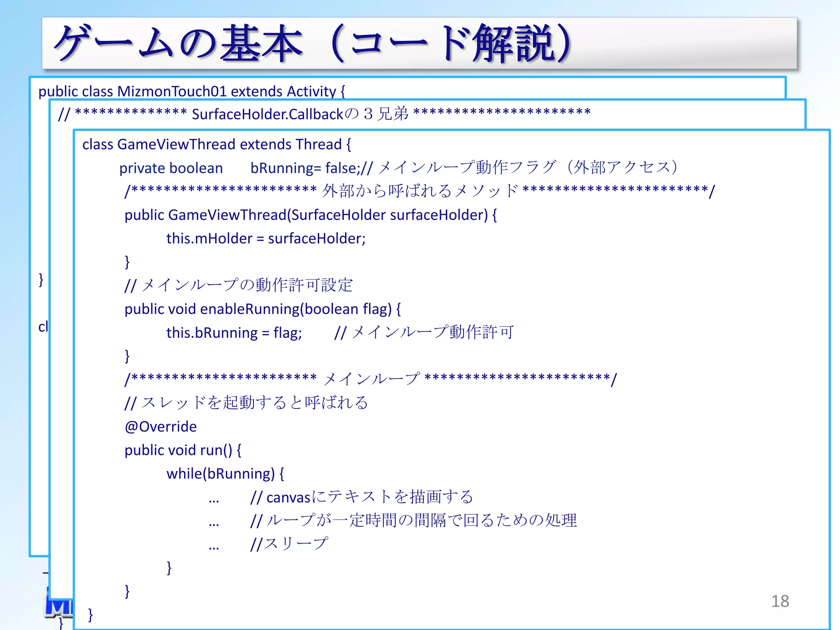Click constructor line 'public GameViewThread(SurfaceHolder surfaceHolder) {'
The image size is (840, 630).
click(x=310, y=215)
